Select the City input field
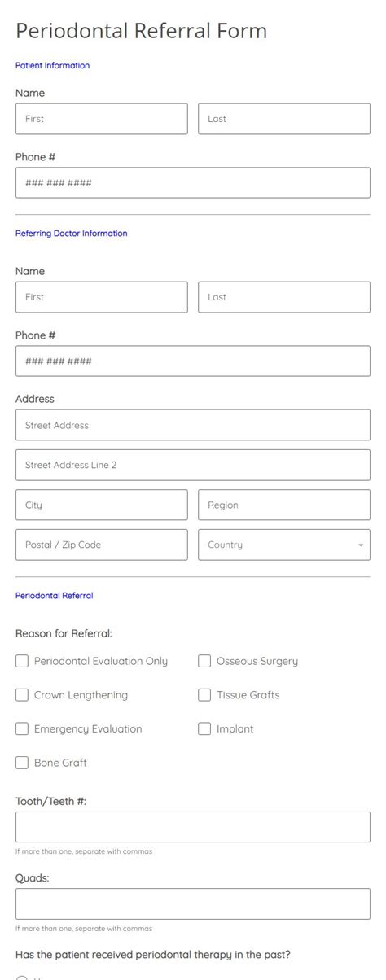Image resolution: width=386 pixels, height=980 pixels. point(102,505)
